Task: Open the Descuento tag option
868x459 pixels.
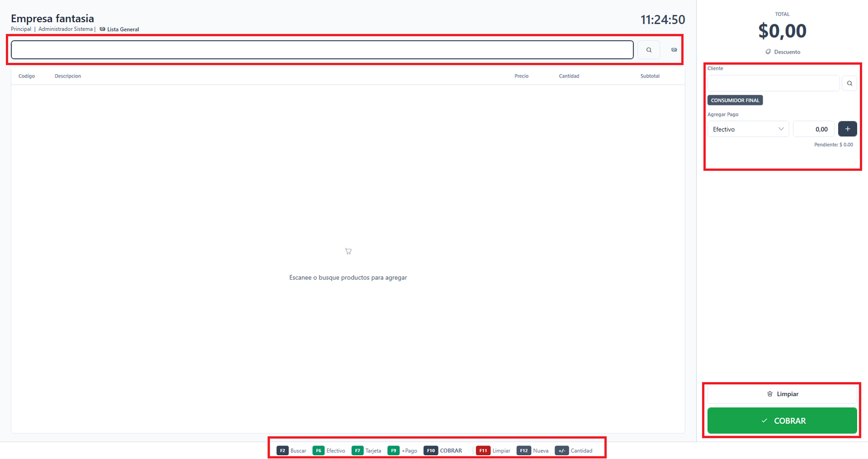Action: [783, 52]
